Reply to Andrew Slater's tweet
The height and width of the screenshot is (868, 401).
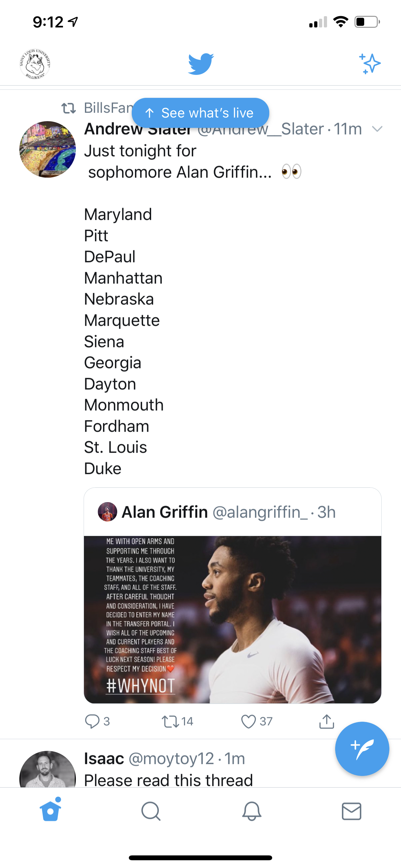click(97, 721)
